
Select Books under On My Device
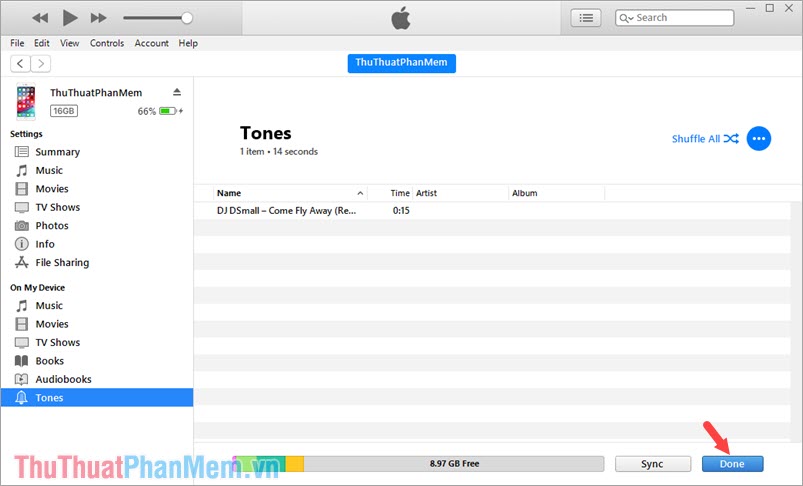97,361
